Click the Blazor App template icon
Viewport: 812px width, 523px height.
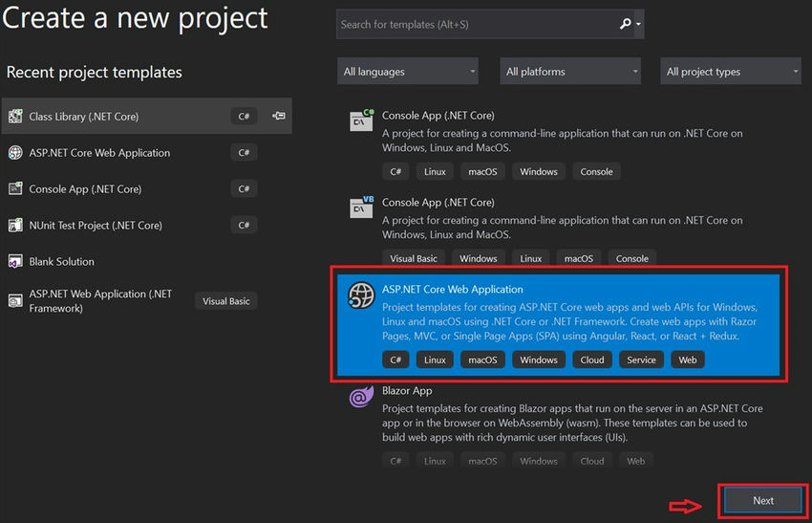pyautogui.click(x=361, y=397)
